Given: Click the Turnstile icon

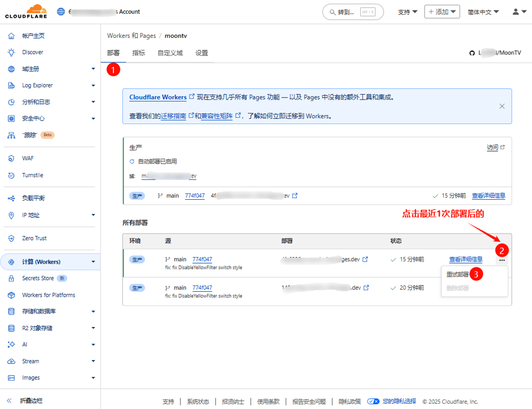Looking at the screenshot, I should (x=11, y=175).
